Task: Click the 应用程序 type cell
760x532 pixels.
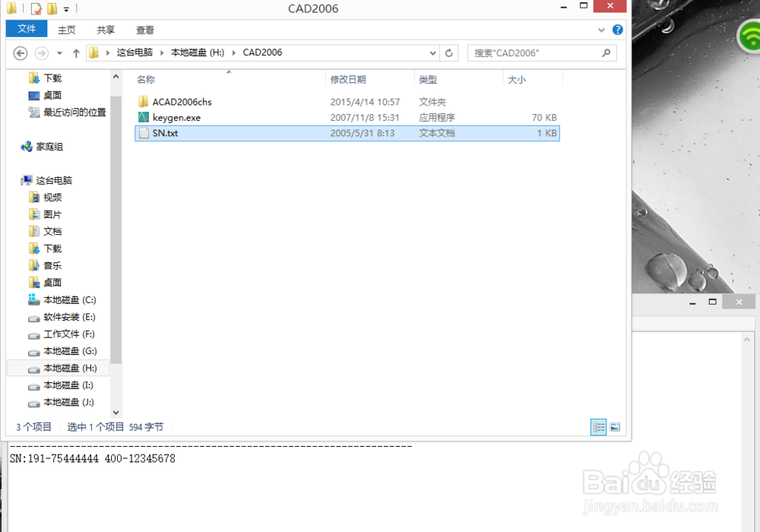Action: pos(437,118)
